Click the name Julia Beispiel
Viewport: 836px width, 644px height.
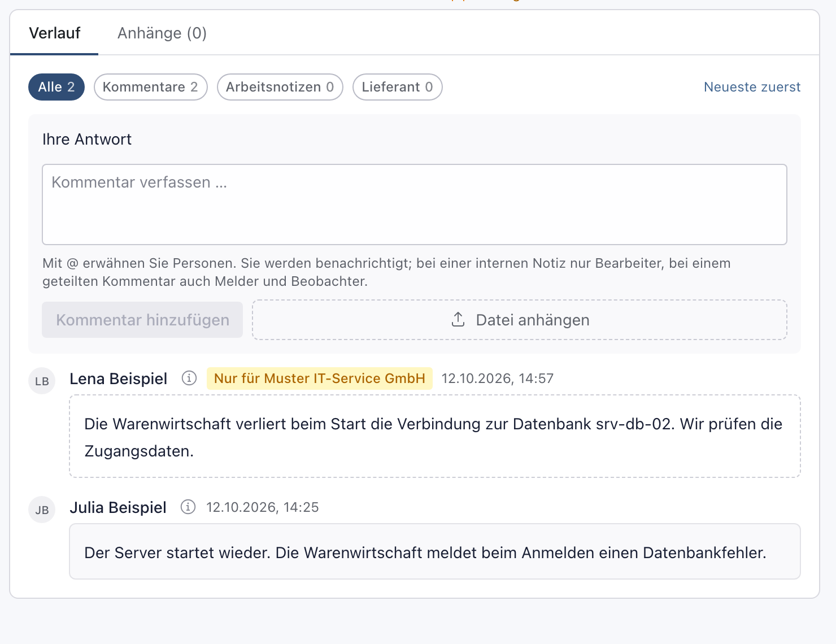[118, 507]
